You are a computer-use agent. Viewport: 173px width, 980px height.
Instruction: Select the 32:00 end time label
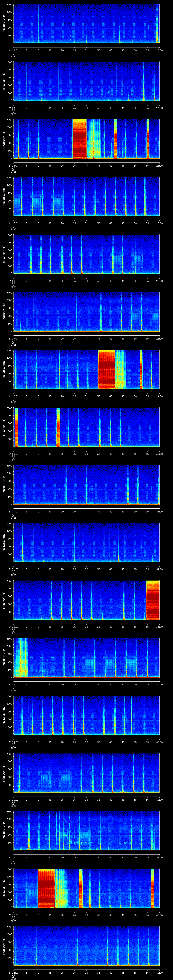159,569
